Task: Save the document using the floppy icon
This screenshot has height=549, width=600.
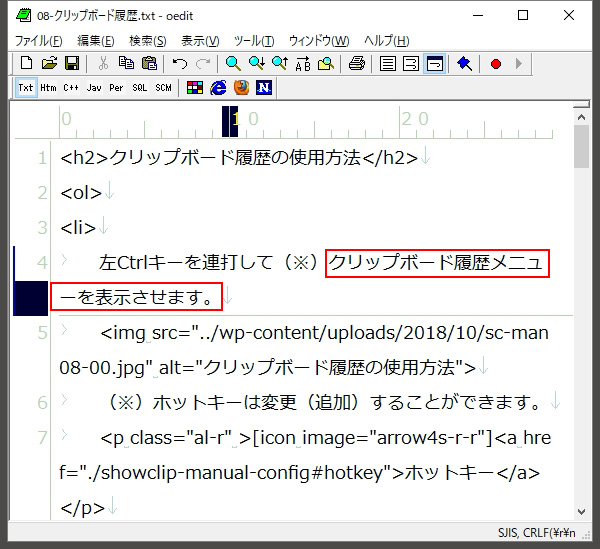Action: [x=71, y=64]
